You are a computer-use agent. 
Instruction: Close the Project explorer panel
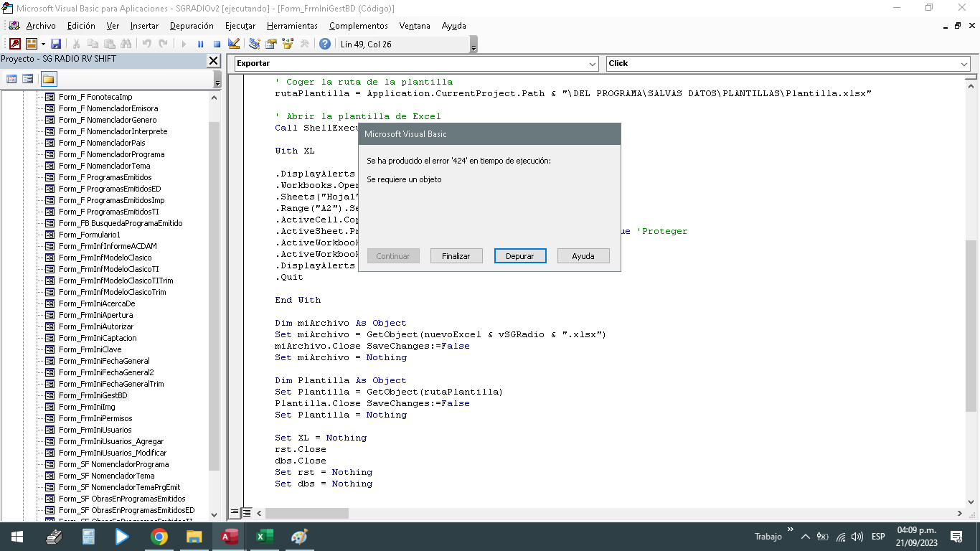pyautogui.click(x=214, y=61)
